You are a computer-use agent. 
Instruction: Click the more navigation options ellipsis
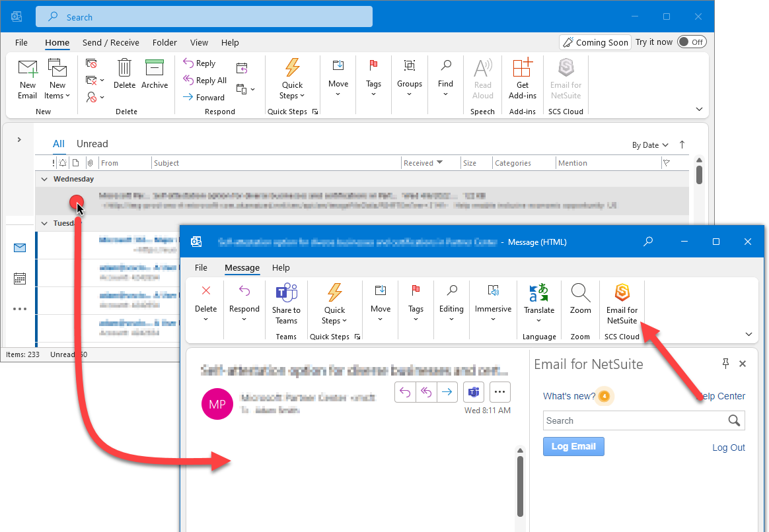(20, 309)
